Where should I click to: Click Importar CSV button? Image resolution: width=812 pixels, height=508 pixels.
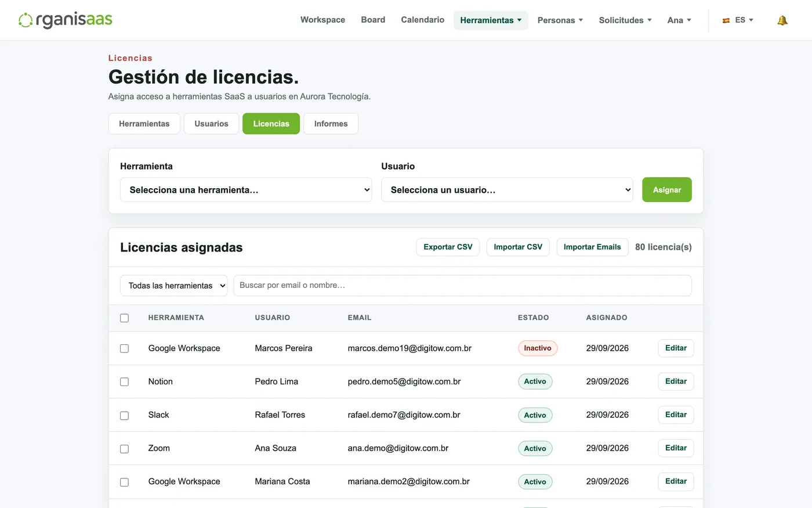(x=518, y=247)
